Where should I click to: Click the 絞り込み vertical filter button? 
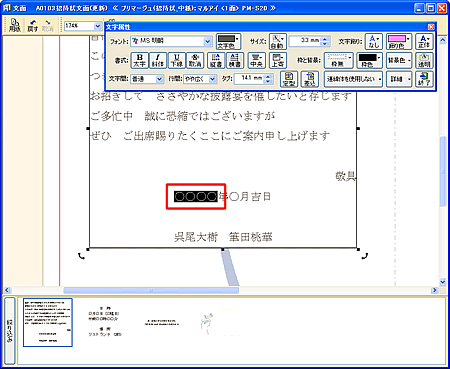pyautogui.click(x=10, y=331)
